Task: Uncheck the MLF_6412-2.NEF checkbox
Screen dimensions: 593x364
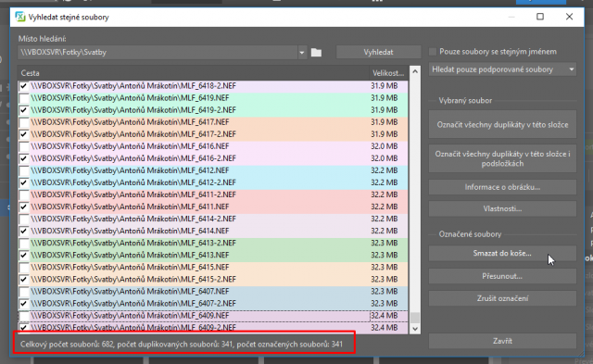Action: pyautogui.click(x=24, y=183)
